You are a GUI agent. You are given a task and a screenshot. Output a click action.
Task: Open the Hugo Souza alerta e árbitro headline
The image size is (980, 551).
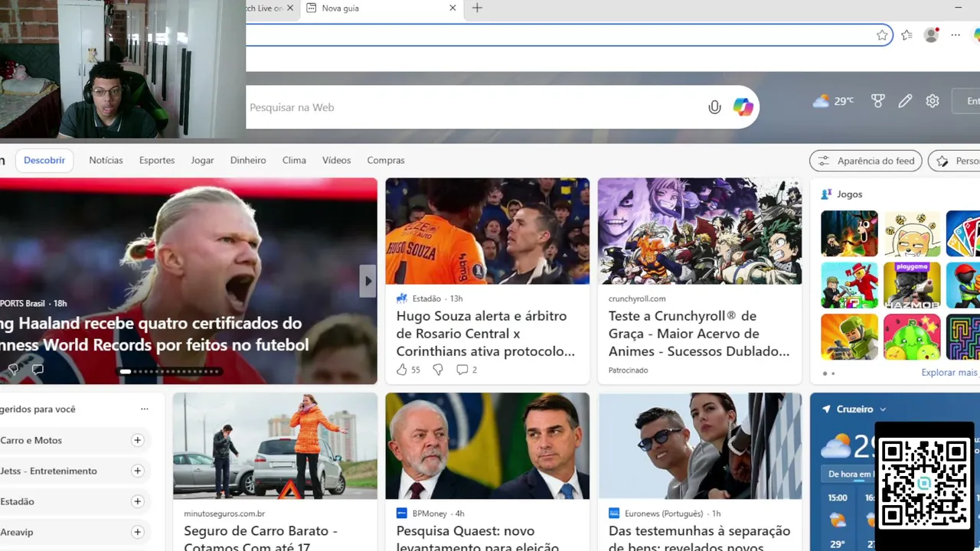485,334
